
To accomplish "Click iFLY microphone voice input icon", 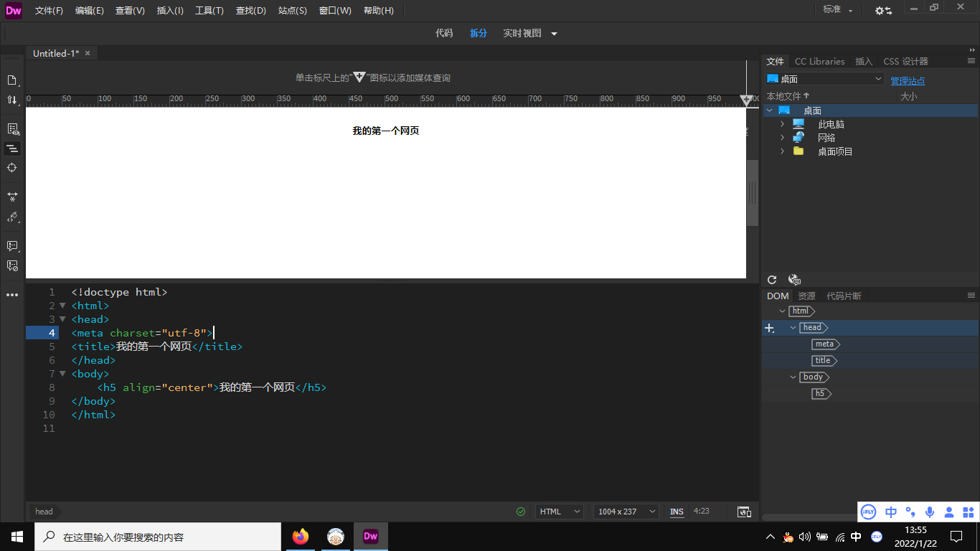I will point(930,512).
